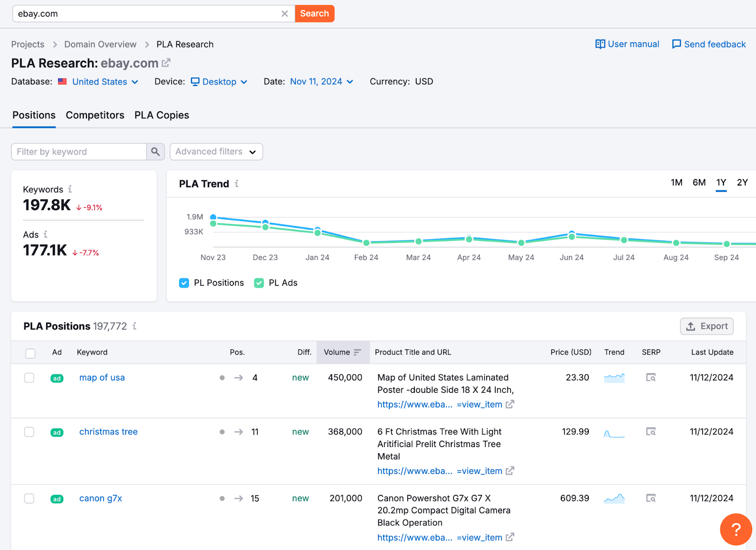Switch to the Competitors tab
The image size is (756, 550).
pos(95,115)
